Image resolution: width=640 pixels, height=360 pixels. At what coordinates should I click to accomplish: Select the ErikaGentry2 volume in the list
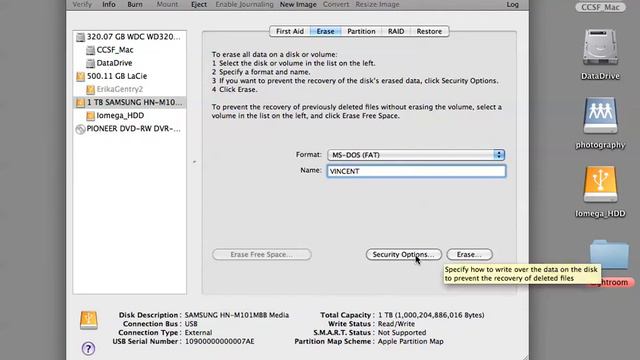130,89
